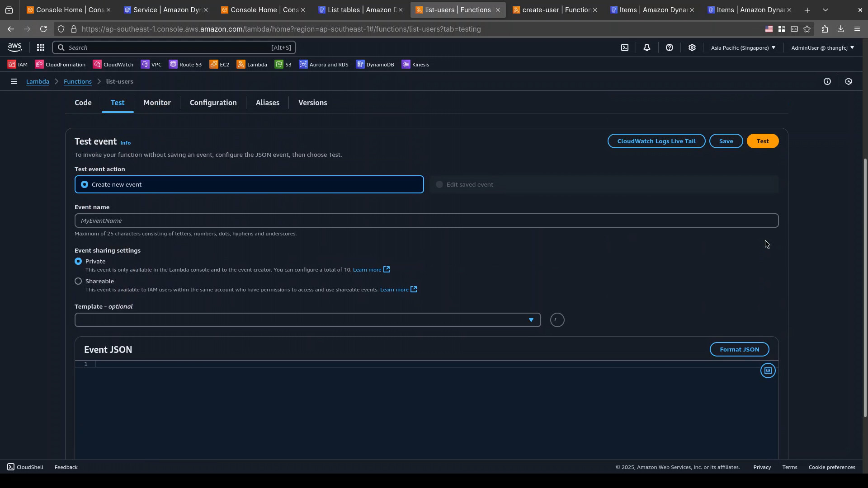Viewport: 868px width, 488px height.
Task: Open CloudFormation shortcut
Action: (x=61, y=65)
